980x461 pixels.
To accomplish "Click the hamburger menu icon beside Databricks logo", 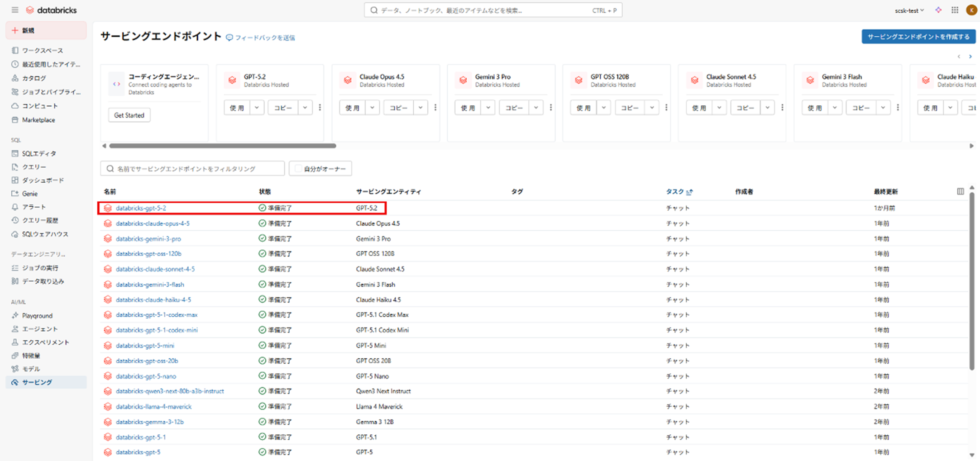I will point(15,10).
